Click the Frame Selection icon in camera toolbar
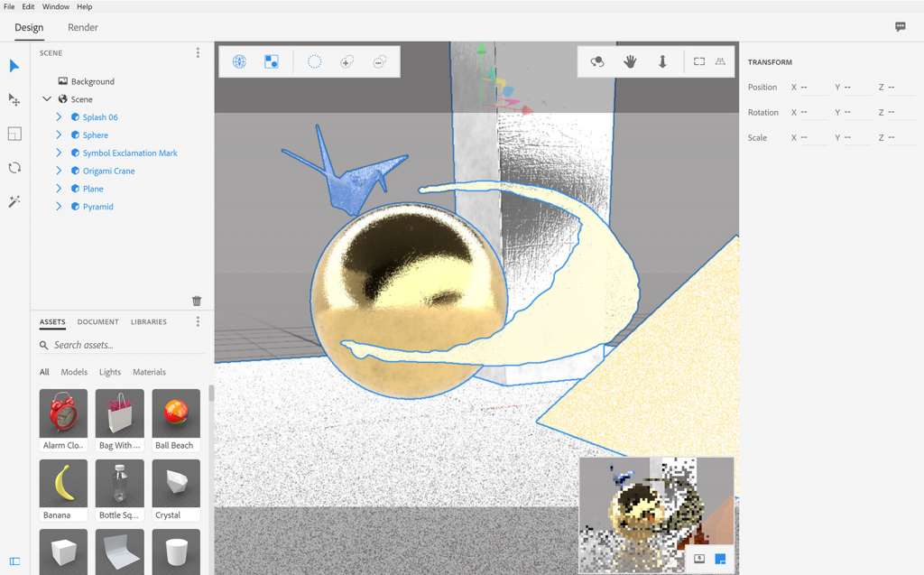The image size is (924, 575). (x=699, y=61)
